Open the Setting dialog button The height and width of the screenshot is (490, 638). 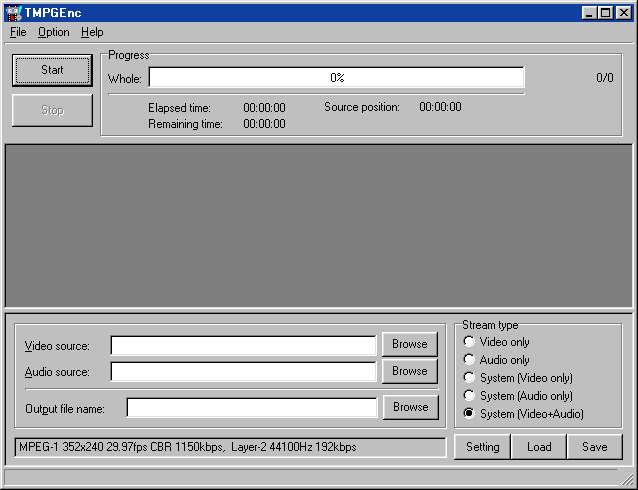482,447
